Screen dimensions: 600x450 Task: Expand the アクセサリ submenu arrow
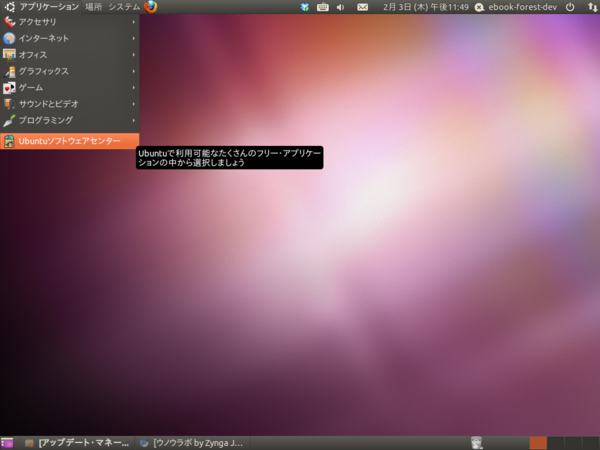point(134,22)
